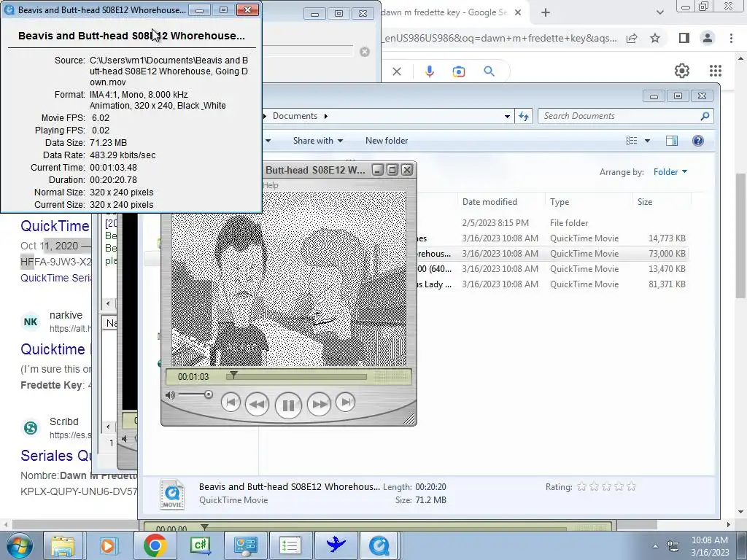This screenshot has width=747, height=560.
Task: Show hidden tray icons arrow
Action: point(656,546)
